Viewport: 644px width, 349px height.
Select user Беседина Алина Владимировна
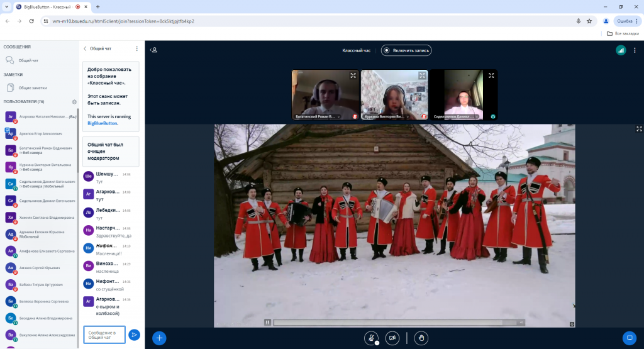tap(40, 318)
